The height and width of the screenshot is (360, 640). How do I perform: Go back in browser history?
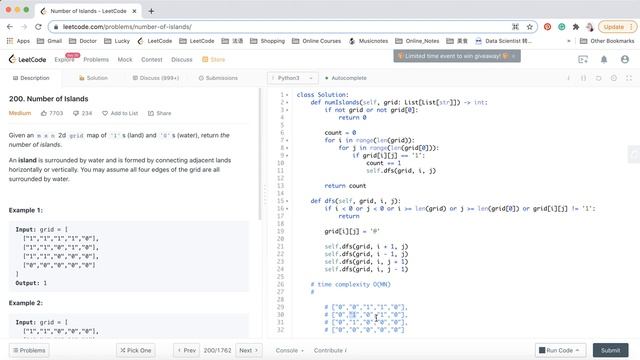point(10,27)
